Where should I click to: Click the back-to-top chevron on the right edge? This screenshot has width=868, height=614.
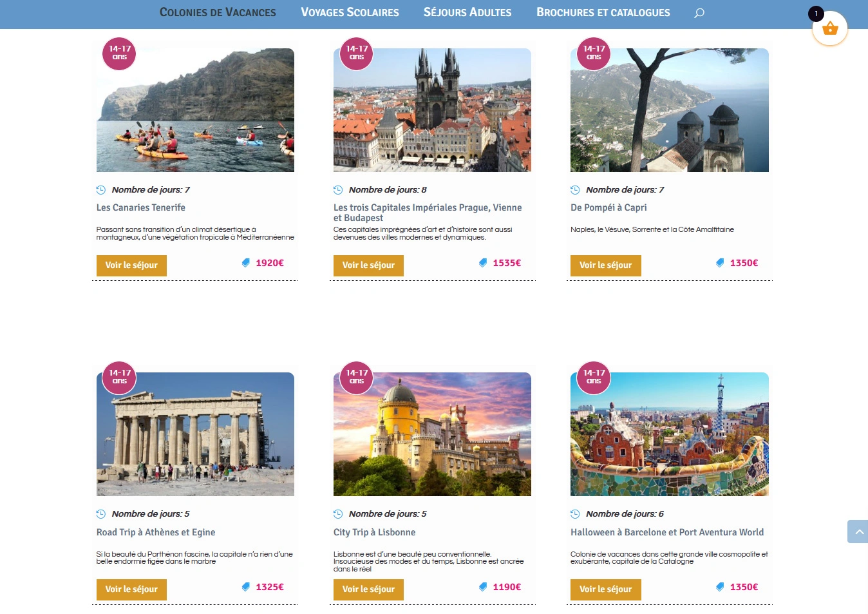(858, 532)
